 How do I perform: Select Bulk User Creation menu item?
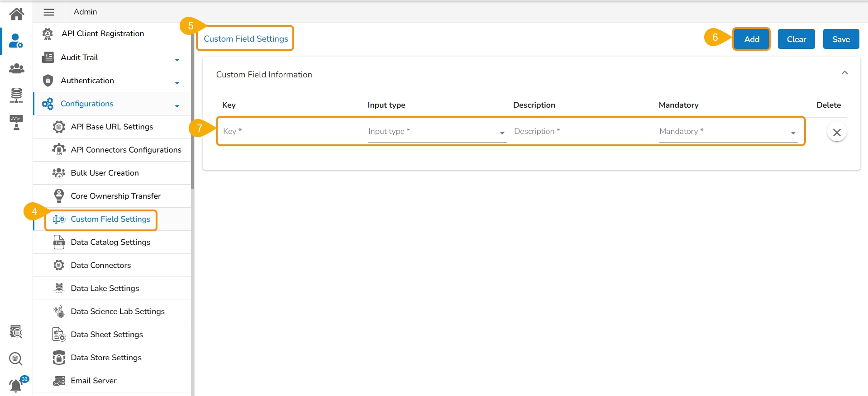click(x=105, y=173)
